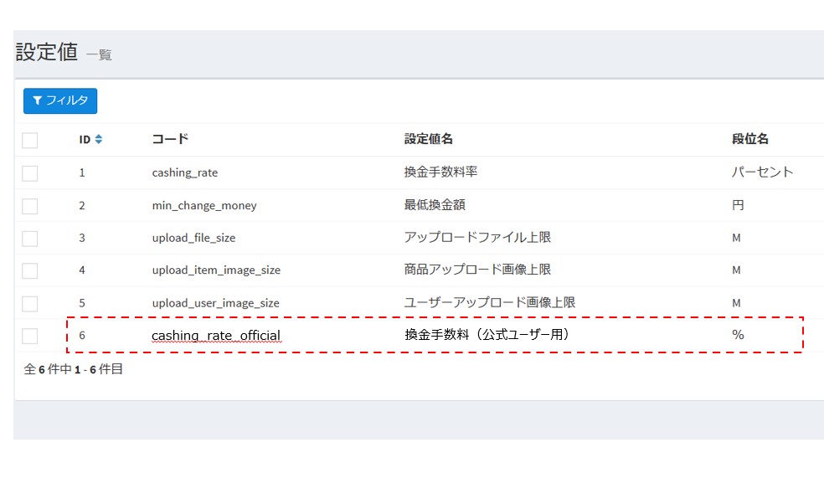Open the cashing_rate_official code entry

(x=216, y=336)
